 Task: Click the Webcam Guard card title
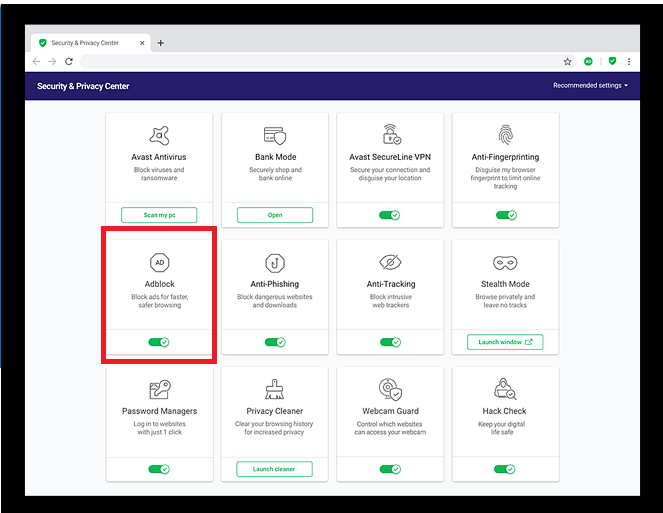(390, 411)
